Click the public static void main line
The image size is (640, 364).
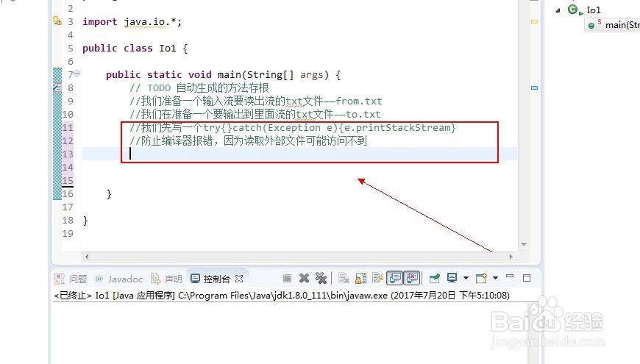224,75
